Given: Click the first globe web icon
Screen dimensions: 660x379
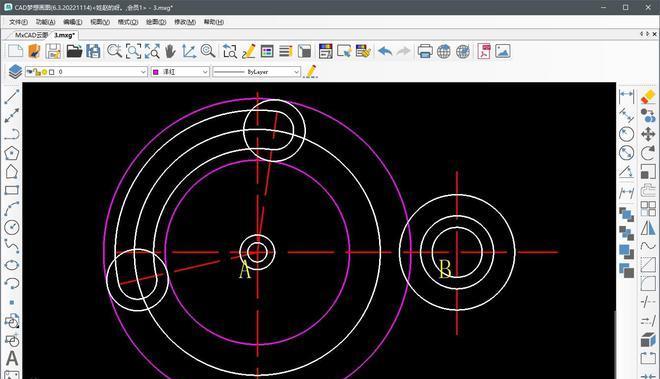Looking at the screenshot, I should click(x=444, y=51).
